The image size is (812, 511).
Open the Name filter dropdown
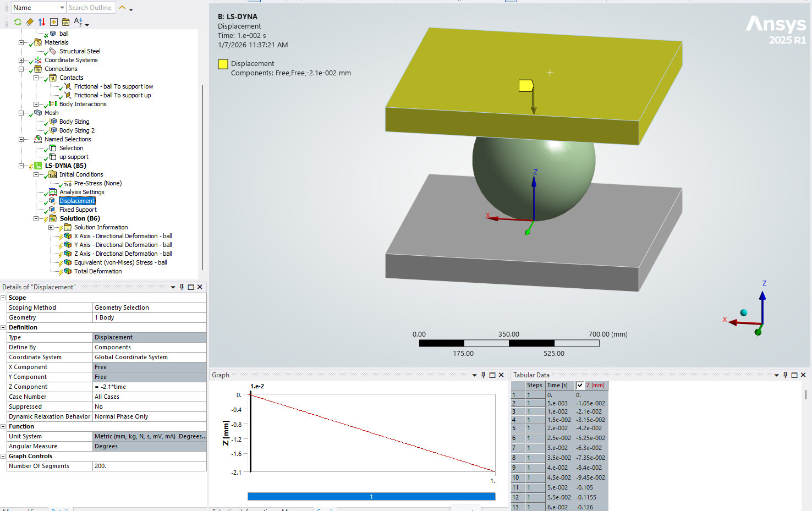tap(62, 8)
